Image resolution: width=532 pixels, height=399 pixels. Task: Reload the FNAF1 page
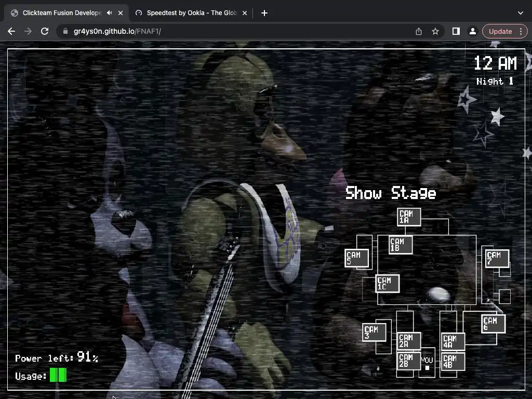pyautogui.click(x=45, y=31)
